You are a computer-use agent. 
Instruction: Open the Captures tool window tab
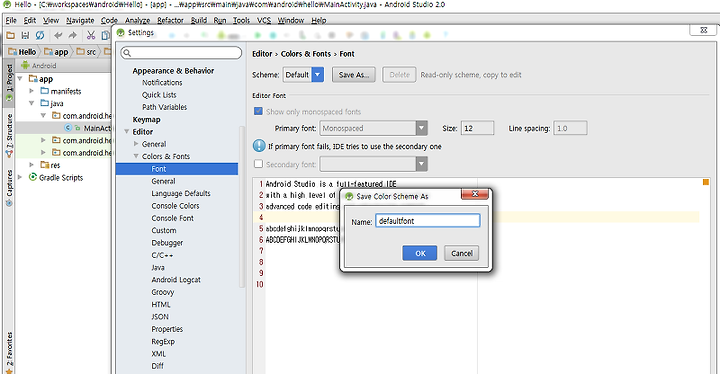(x=9, y=188)
